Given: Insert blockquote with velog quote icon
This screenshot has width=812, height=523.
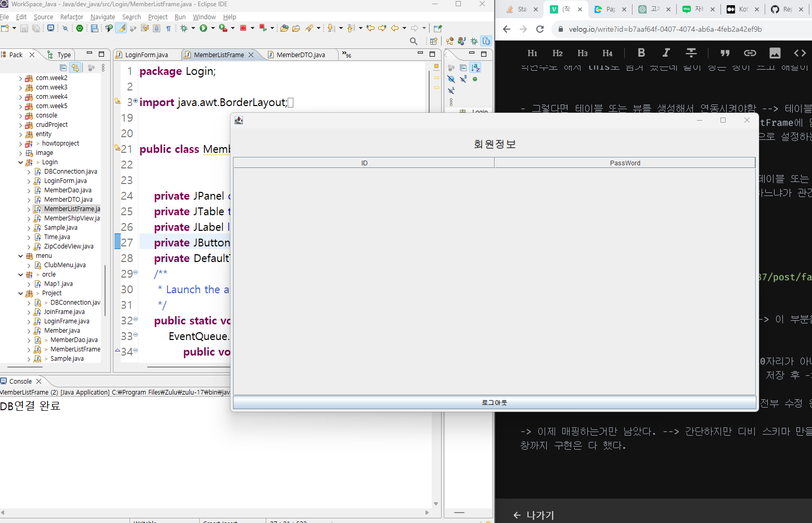Looking at the screenshot, I should click(725, 53).
